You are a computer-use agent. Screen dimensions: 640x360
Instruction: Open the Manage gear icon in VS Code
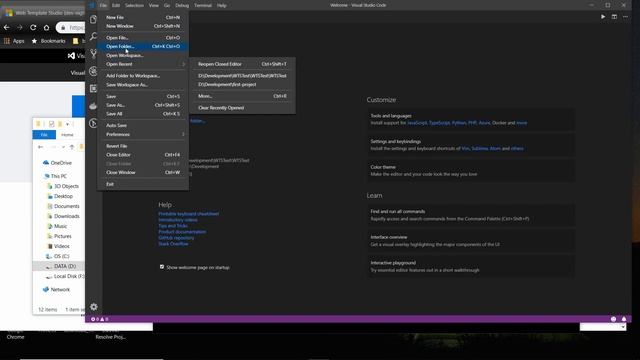coord(93,307)
